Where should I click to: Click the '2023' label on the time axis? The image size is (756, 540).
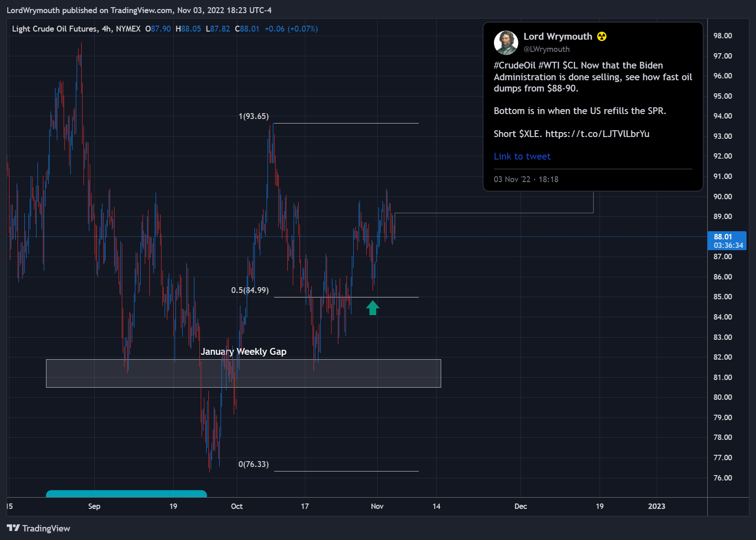point(657,506)
